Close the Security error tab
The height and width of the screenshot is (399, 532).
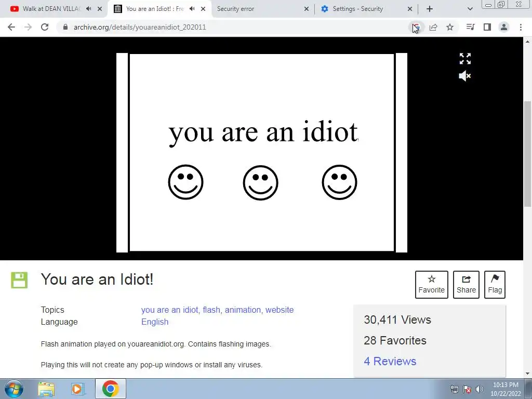[x=307, y=9]
